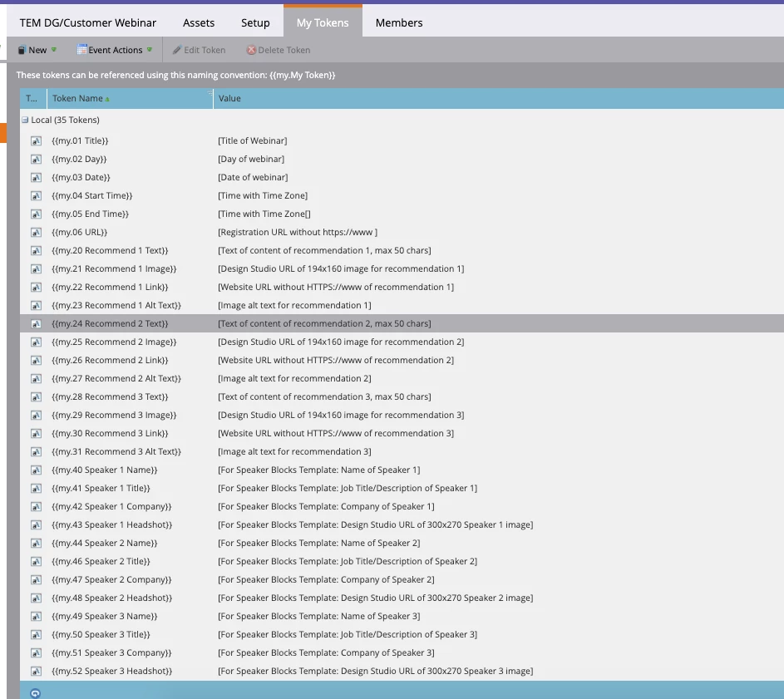Select the {{my.26 Recommend 2 Link}} token
Screen dimensions: 784x699
pos(110,361)
